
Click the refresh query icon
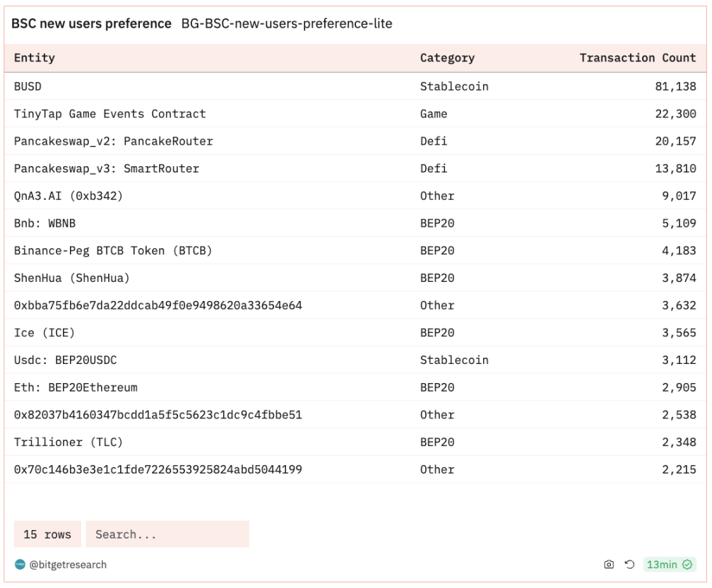(629, 565)
